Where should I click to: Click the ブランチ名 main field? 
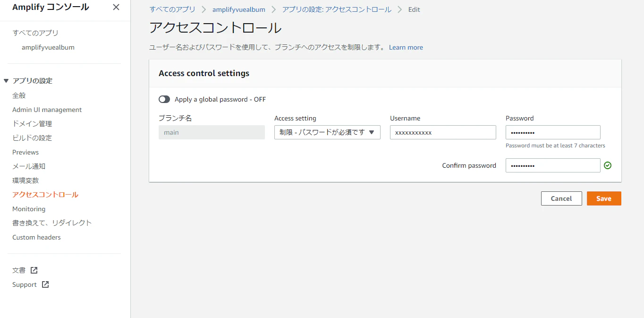click(212, 132)
